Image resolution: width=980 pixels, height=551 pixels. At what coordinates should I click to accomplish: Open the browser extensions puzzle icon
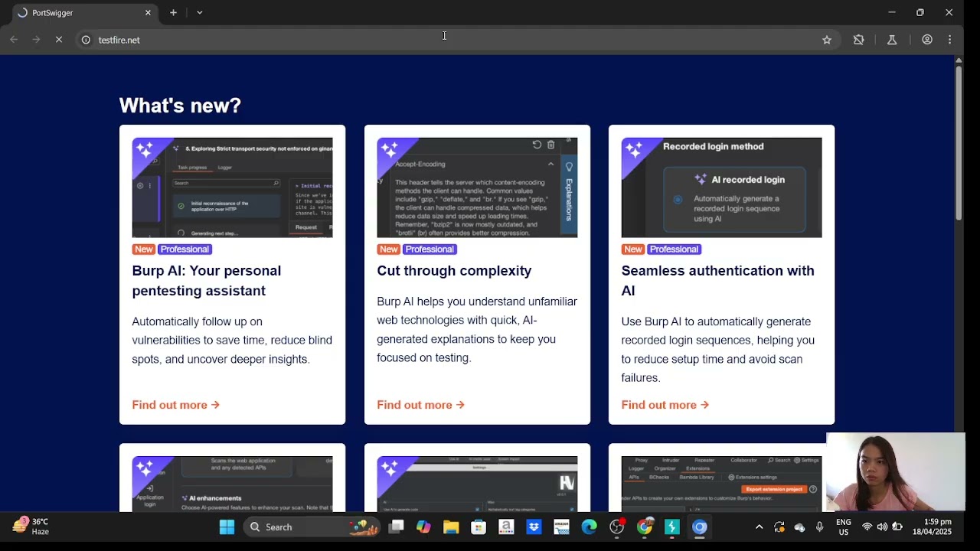click(859, 40)
